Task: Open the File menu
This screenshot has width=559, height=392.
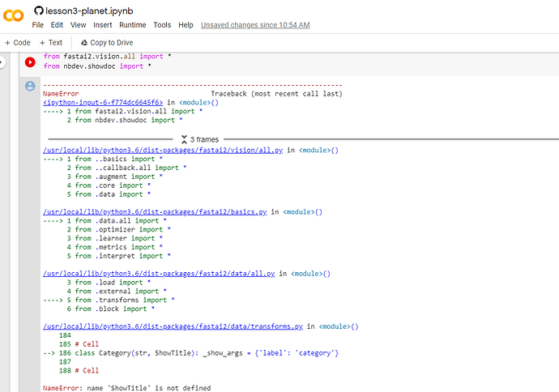Action: [x=38, y=25]
